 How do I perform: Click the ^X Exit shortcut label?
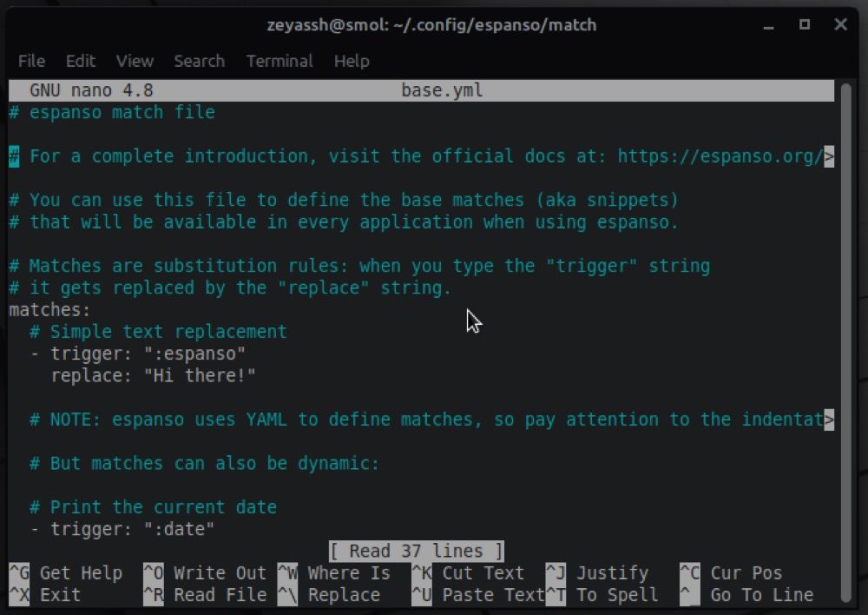(x=45, y=595)
